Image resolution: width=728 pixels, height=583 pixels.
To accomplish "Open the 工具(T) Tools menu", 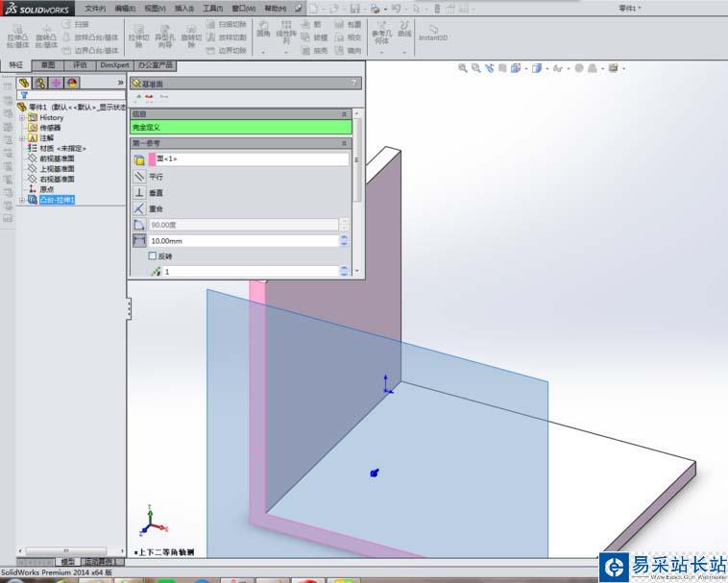I will tap(212, 9).
